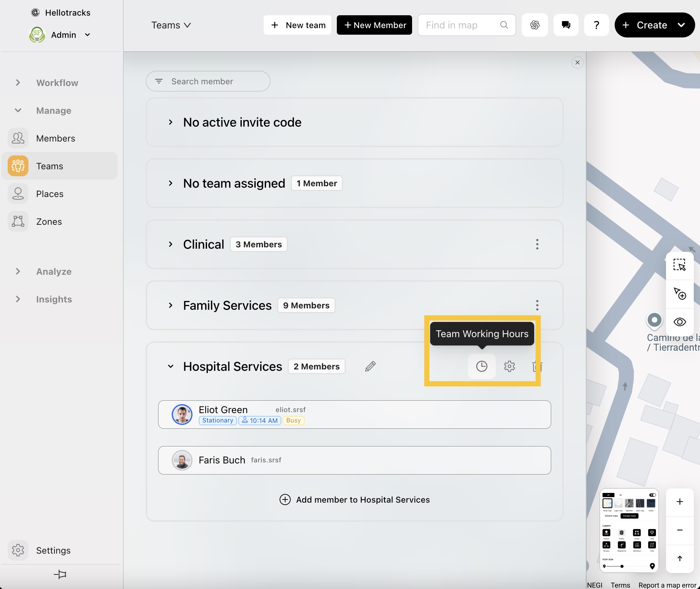Click the New Member button
This screenshot has height=589, width=700.
pos(374,25)
